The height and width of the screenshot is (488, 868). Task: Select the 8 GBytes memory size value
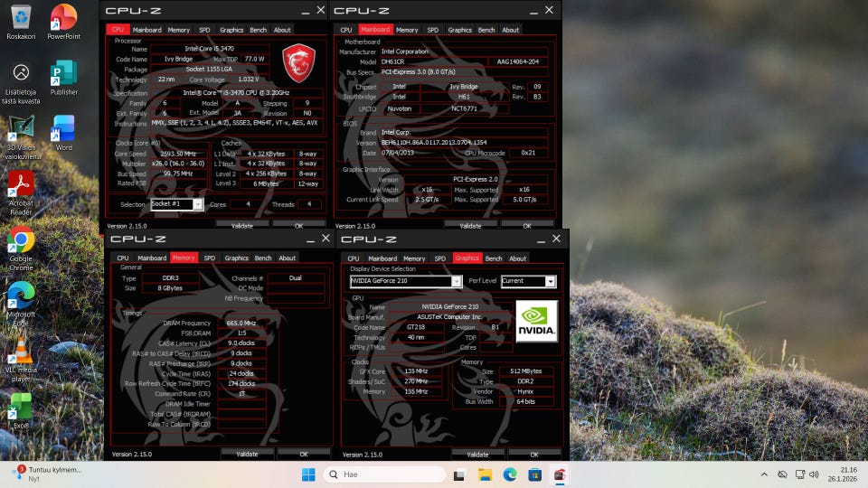point(170,288)
